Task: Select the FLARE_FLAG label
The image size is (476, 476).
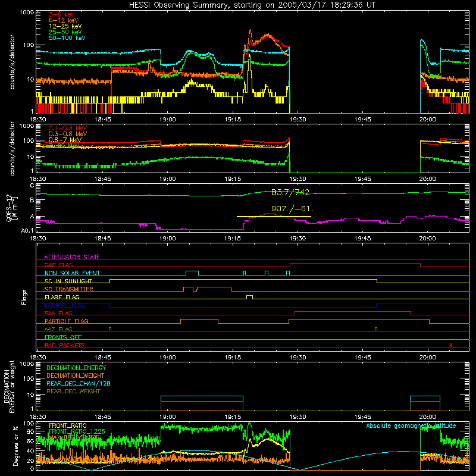Action: click(62, 297)
